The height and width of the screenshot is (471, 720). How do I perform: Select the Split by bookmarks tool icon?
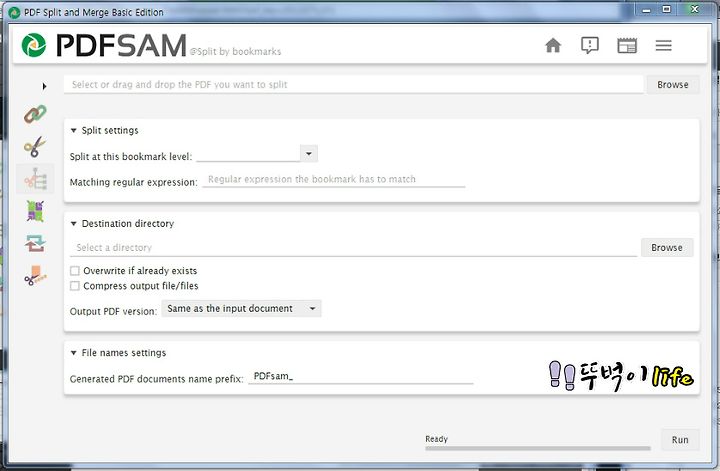tap(35, 179)
